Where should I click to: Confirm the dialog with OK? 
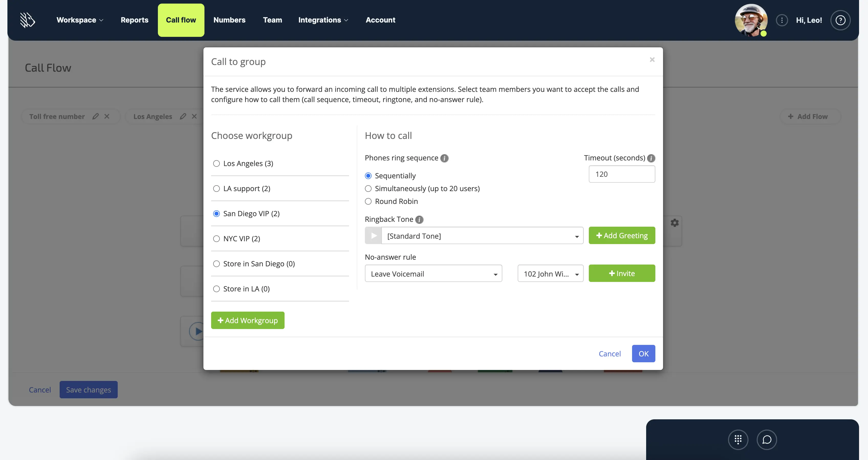644,354
